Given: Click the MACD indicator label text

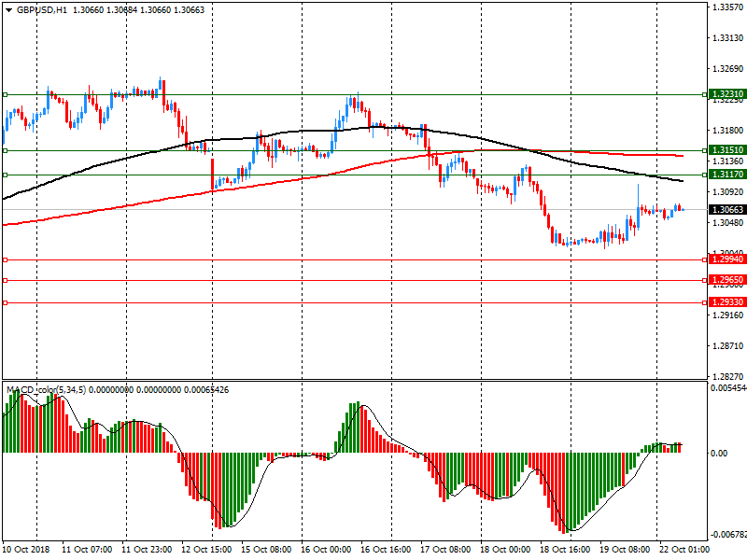Looking at the screenshot, I should [47, 389].
